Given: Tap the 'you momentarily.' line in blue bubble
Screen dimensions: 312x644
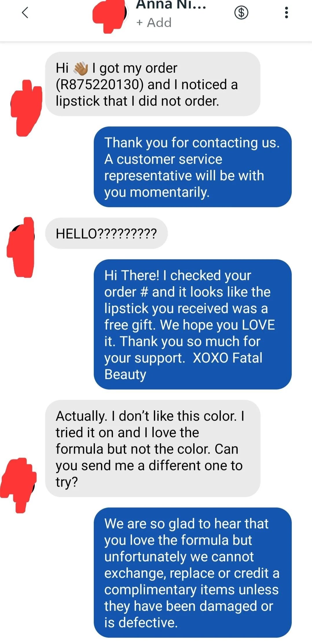Looking at the screenshot, I should (157, 192).
